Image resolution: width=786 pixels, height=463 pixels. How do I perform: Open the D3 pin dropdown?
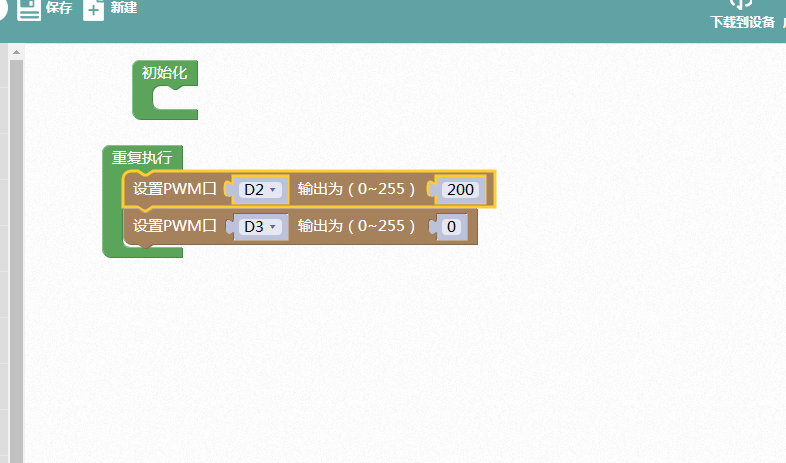point(260,227)
